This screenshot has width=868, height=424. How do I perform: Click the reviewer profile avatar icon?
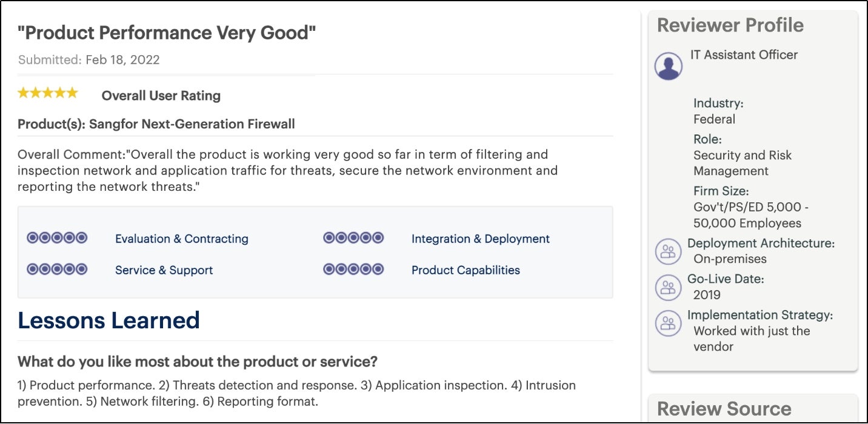(x=668, y=66)
